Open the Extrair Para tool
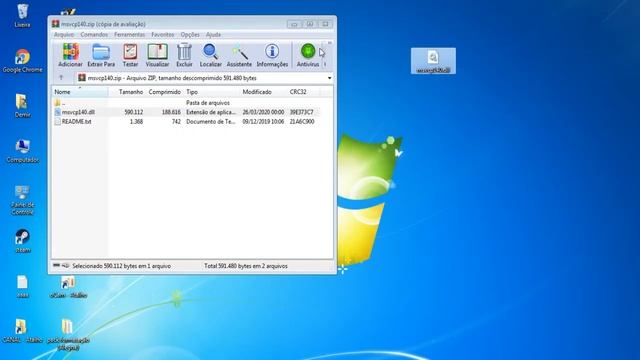640x360 pixels. (101, 55)
